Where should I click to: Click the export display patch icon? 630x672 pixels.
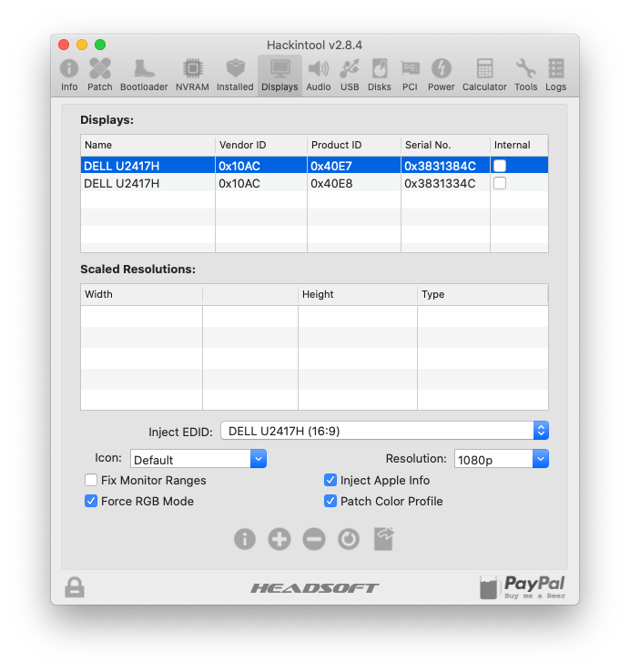(x=383, y=539)
